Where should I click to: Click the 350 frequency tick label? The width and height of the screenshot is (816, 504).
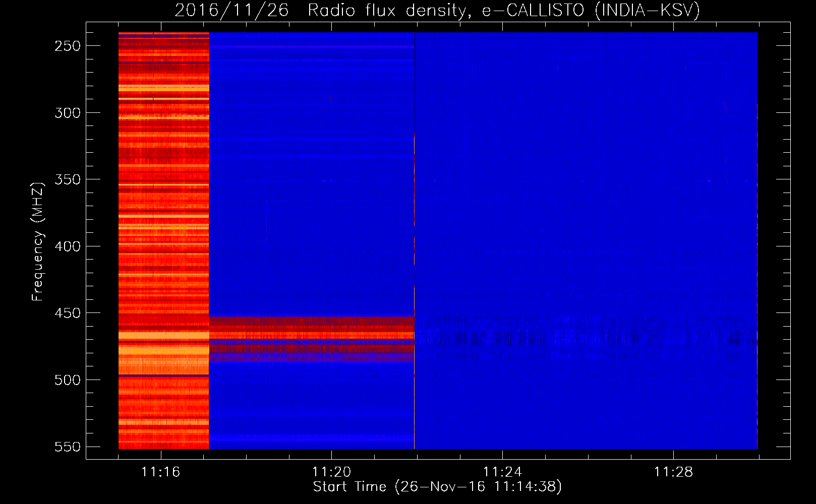coord(68,179)
